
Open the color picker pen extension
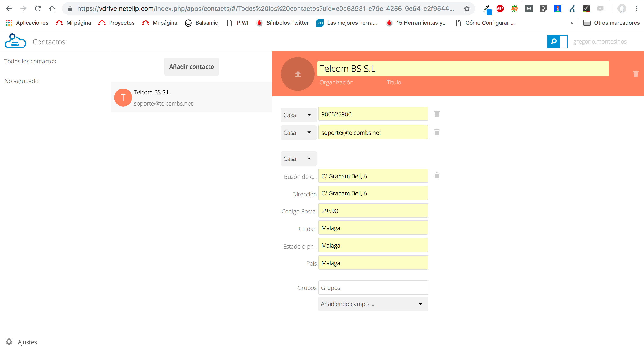pos(487,9)
